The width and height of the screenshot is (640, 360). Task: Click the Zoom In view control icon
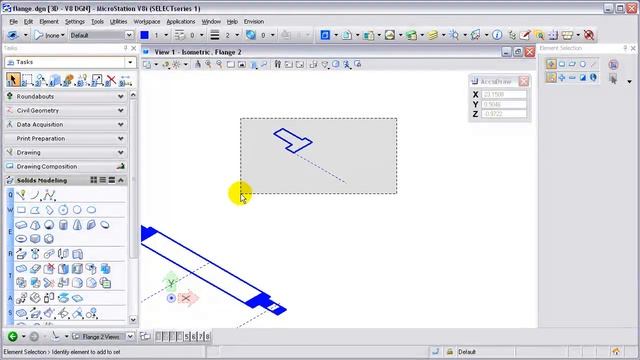point(208,64)
